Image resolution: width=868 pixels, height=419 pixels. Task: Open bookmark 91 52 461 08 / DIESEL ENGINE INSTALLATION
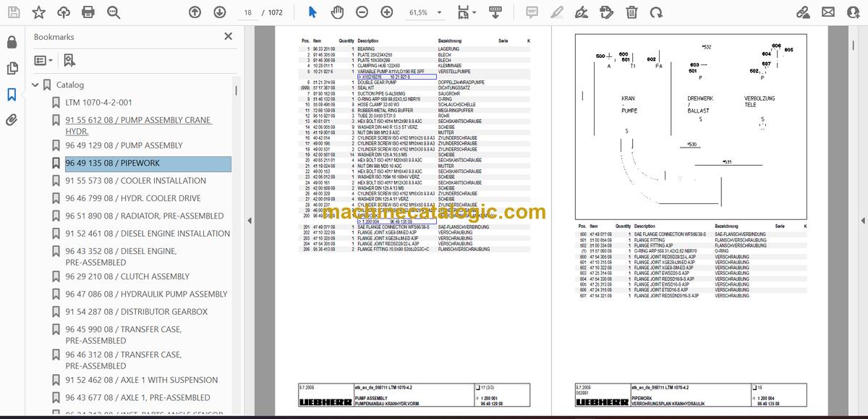[148, 234]
